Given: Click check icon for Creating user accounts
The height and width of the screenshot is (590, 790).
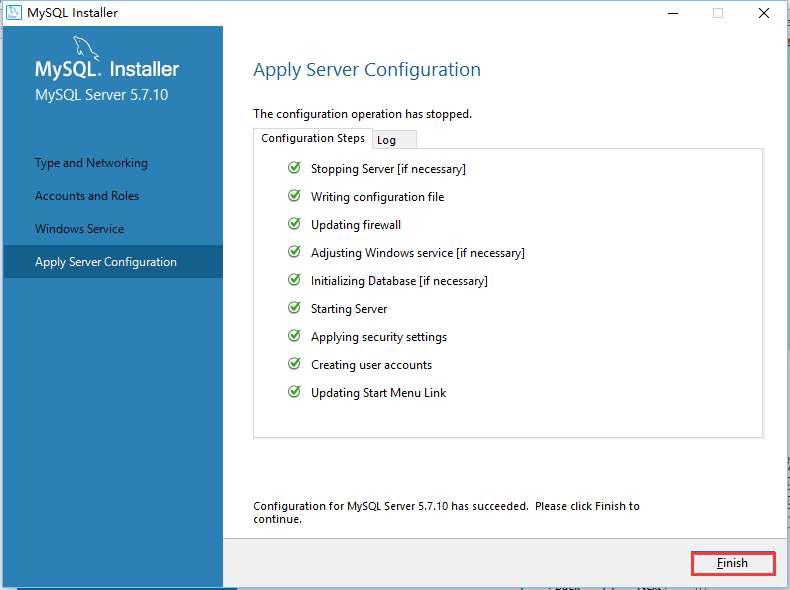Looking at the screenshot, I should point(294,364).
